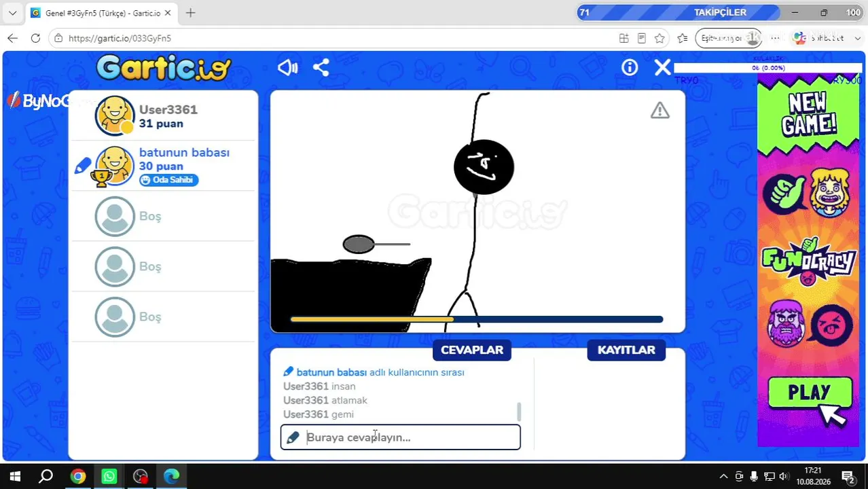Select the second empty Boş player slot
Image resolution: width=868 pixels, height=489 pixels.
click(x=163, y=266)
